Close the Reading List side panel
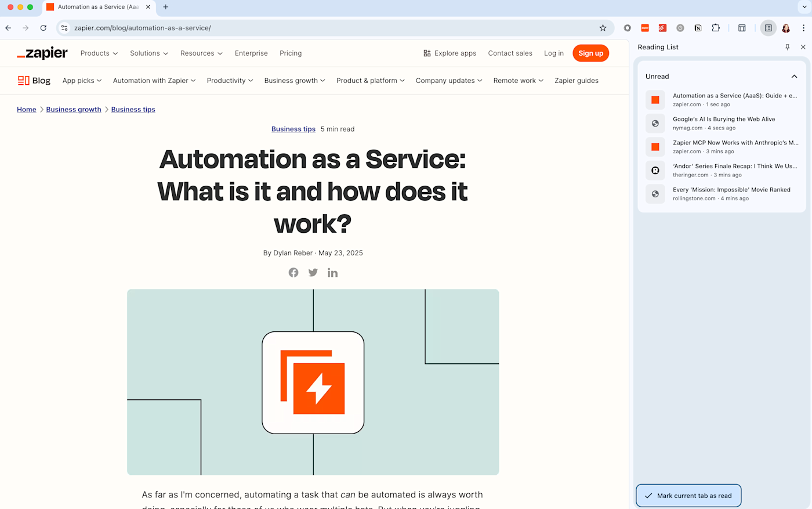This screenshot has width=812, height=509. (x=803, y=47)
